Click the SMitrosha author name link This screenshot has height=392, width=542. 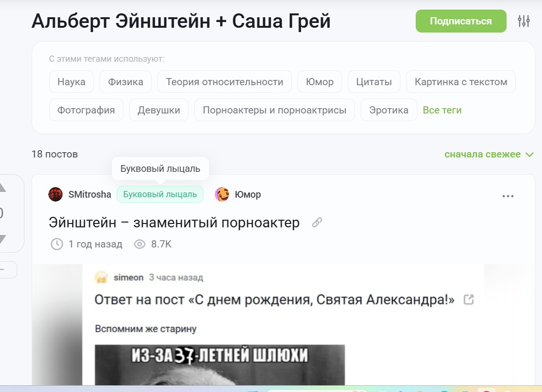[x=89, y=194]
